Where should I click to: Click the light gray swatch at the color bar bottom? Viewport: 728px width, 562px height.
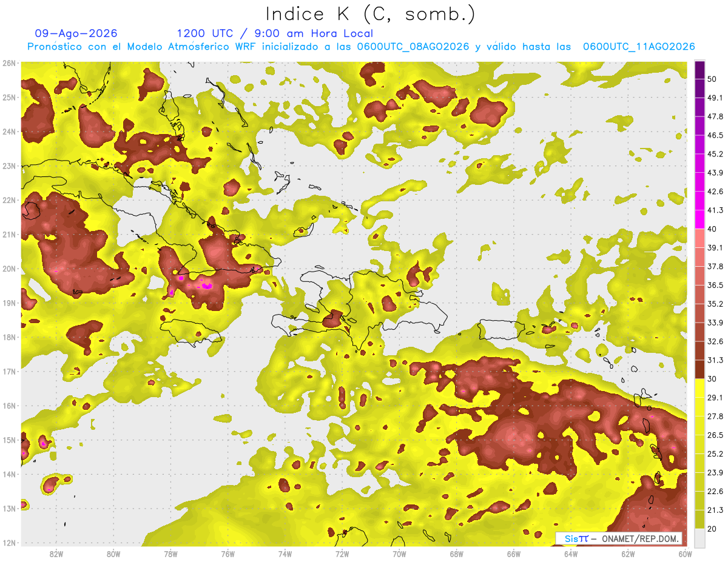(x=699, y=538)
